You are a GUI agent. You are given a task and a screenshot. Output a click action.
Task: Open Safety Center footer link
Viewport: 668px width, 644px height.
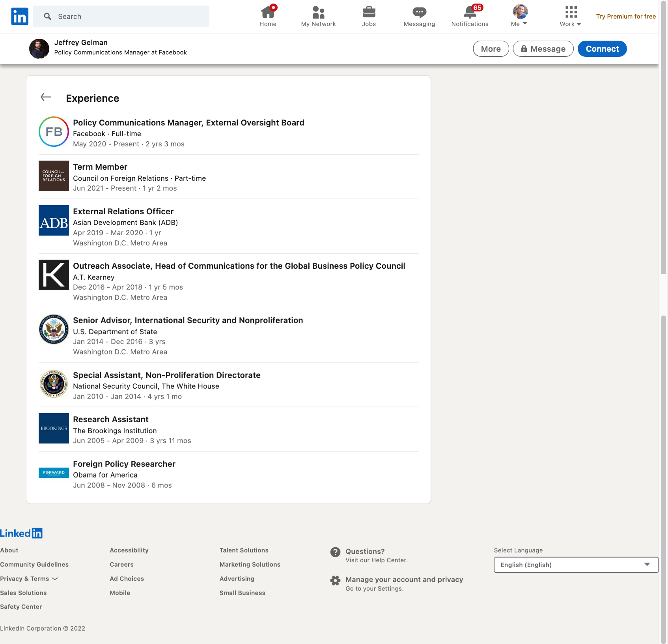tap(21, 607)
